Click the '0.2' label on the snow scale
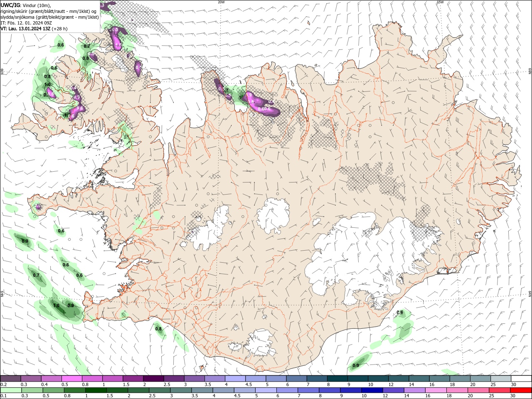Screen dimensions: 532x399 [3, 384]
